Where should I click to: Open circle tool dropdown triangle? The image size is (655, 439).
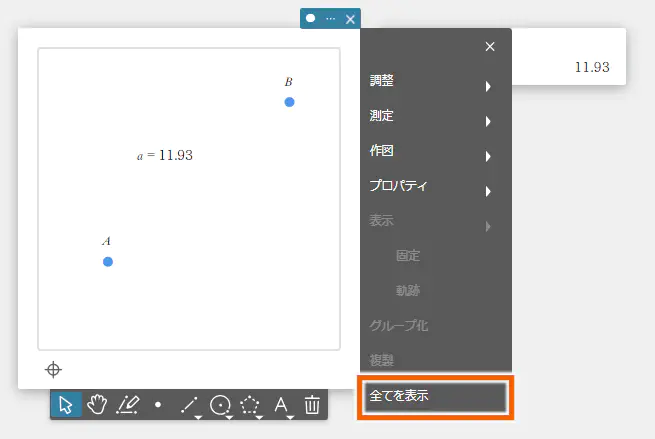click(229, 417)
